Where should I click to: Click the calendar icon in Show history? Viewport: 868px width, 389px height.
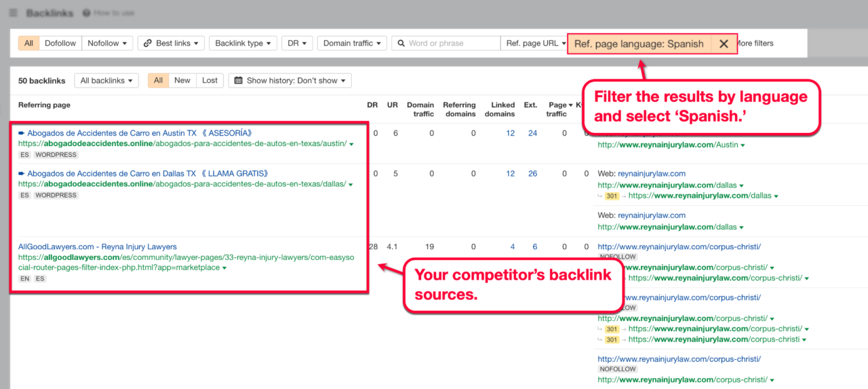tap(238, 80)
